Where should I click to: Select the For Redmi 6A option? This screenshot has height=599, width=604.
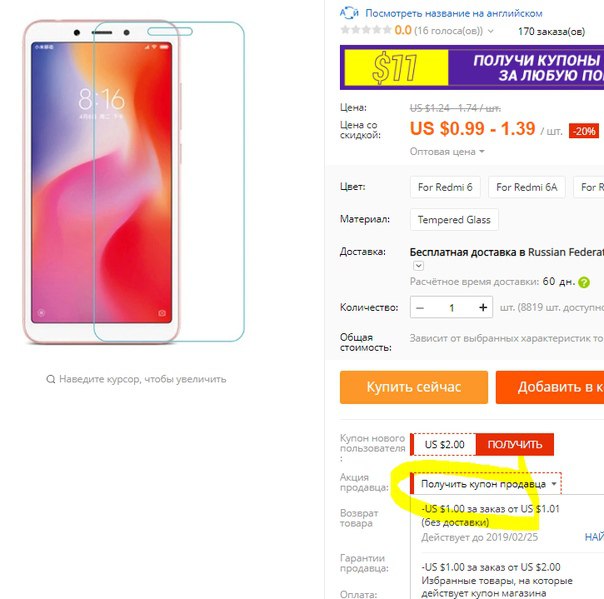(x=527, y=187)
